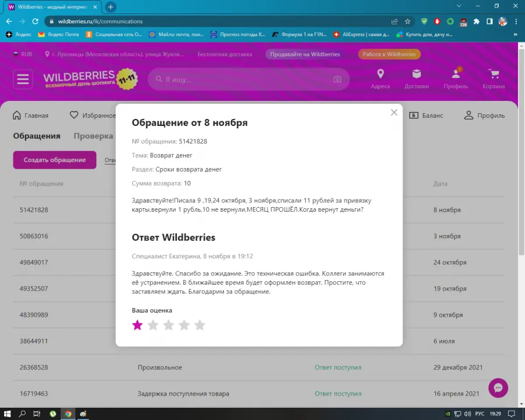Open the Mail.ru bookmark
This screenshot has height=420, width=525.
[x=176, y=34]
